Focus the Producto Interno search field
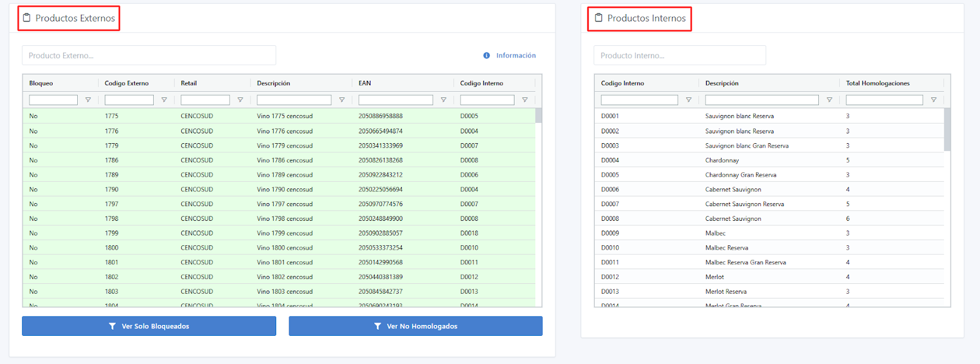Image resolution: width=980 pixels, height=364 pixels. (679, 56)
